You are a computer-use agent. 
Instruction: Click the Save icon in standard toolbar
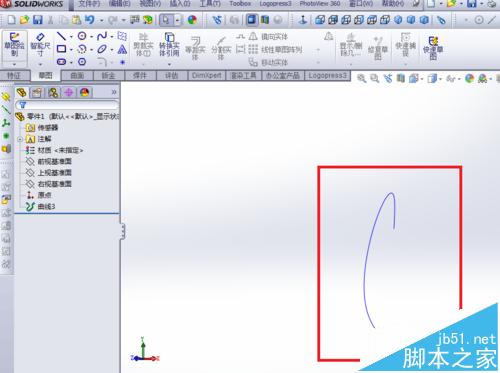tap(38, 20)
